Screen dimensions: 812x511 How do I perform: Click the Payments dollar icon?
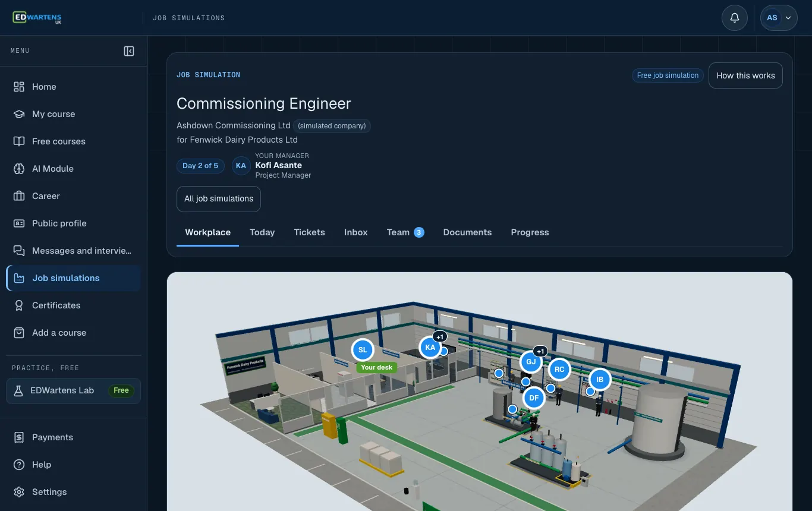click(x=19, y=437)
